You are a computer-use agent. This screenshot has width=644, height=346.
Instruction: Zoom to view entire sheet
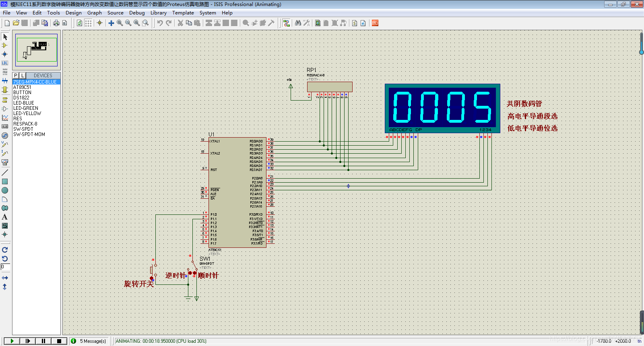137,23
